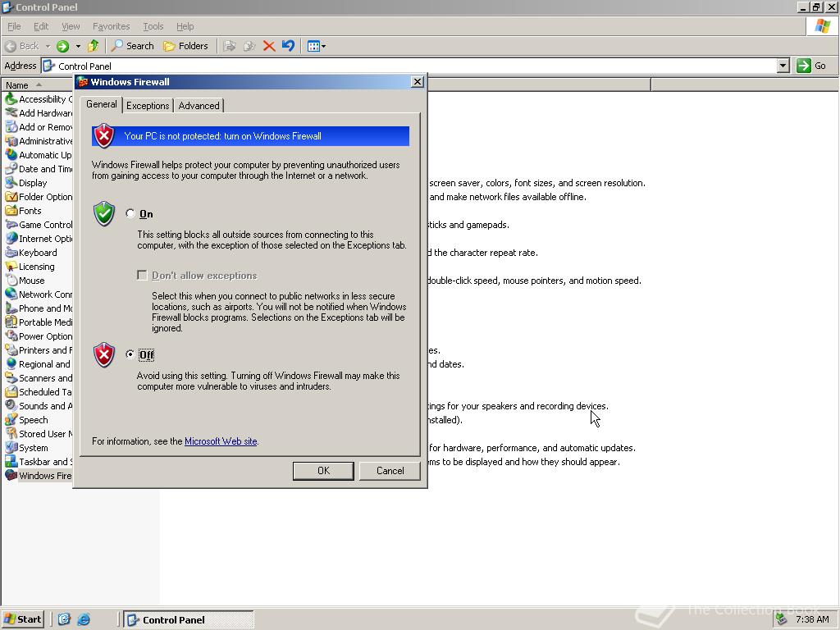Click the red Delete icon
This screenshot has height=630, width=840.
[269, 46]
